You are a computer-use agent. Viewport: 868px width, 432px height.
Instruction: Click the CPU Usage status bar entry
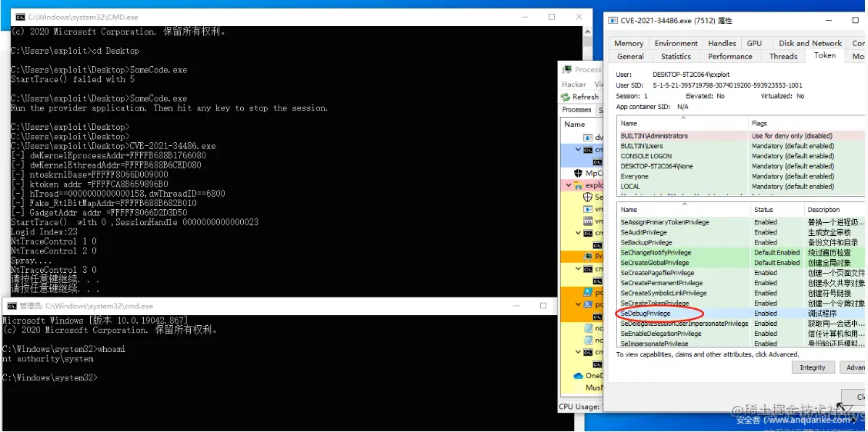click(x=579, y=407)
